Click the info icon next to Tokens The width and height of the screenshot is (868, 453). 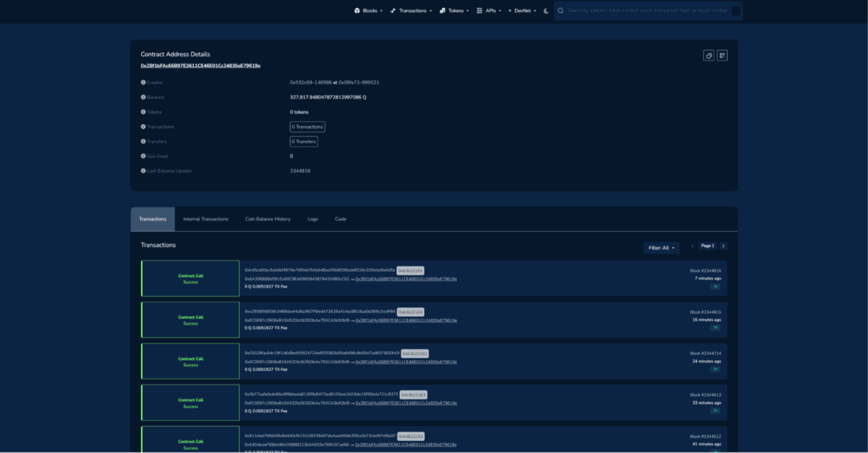coord(143,112)
